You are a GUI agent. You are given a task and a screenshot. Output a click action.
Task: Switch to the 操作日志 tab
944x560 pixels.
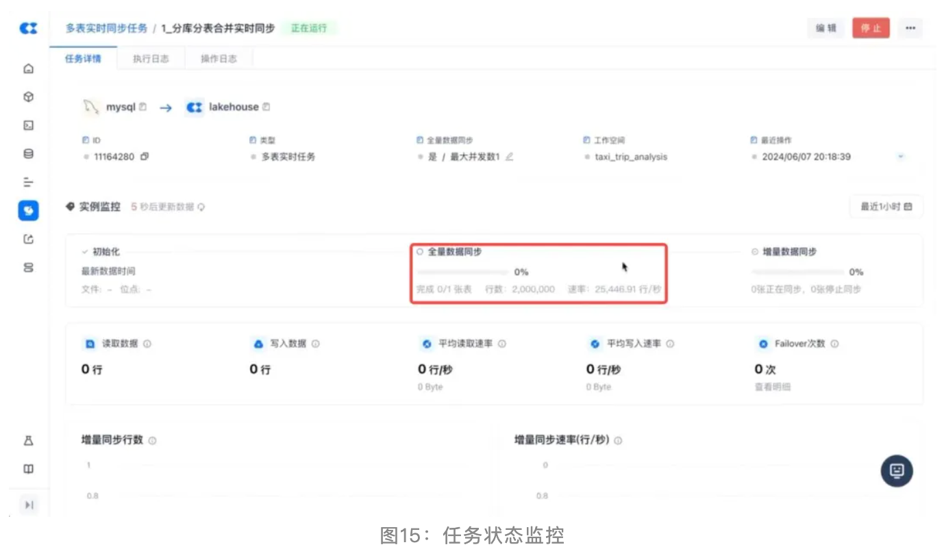coord(219,59)
